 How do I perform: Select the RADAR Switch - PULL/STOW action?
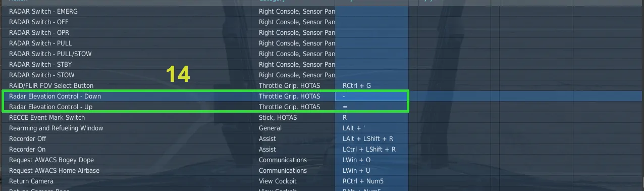[50, 54]
